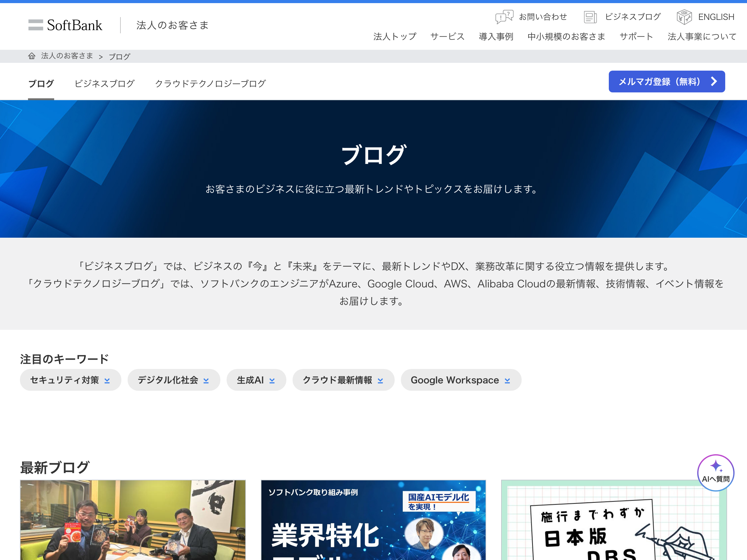Expand the 生成AI keyword chip
Screen dimensions: 747x560
256,380
